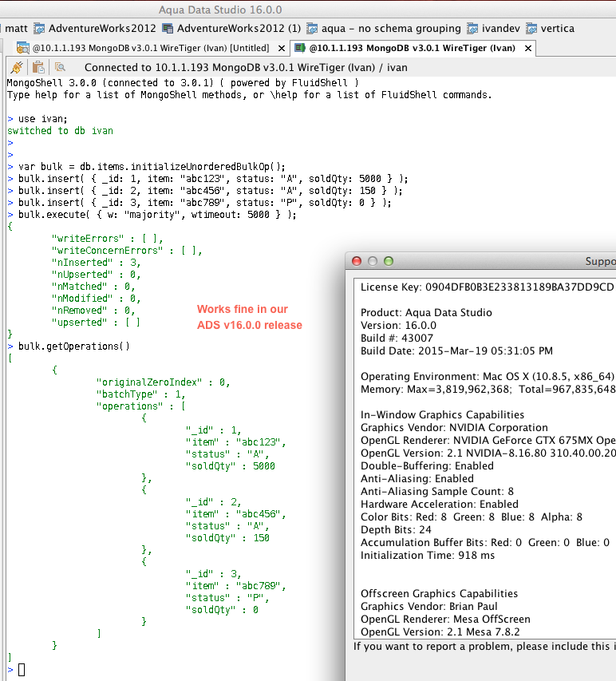
Task: Click the "nMatched" : 0 output line
Action: (93, 286)
